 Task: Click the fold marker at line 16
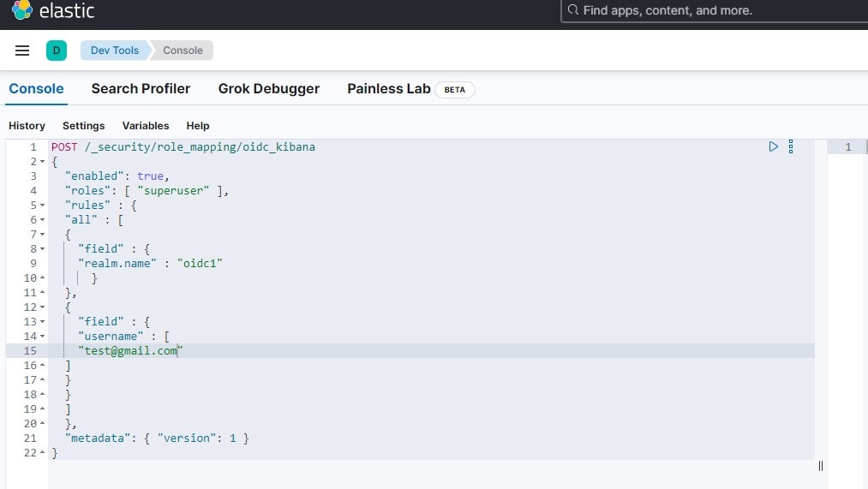pos(42,365)
